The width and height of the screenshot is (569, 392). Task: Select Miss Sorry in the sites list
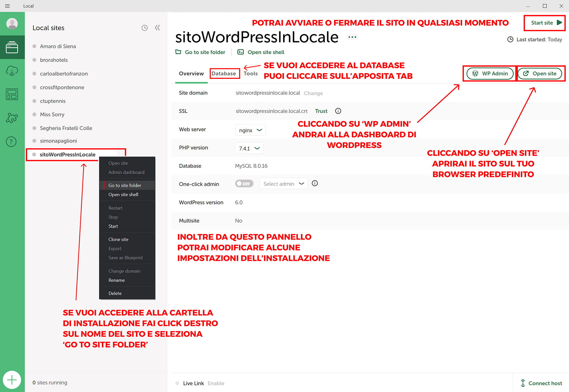[x=52, y=114]
